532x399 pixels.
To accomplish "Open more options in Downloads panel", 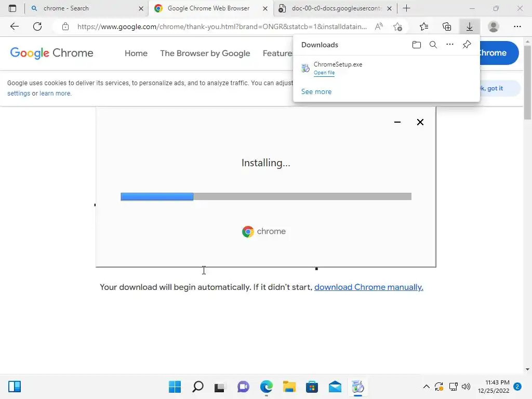I will (449, 44).
